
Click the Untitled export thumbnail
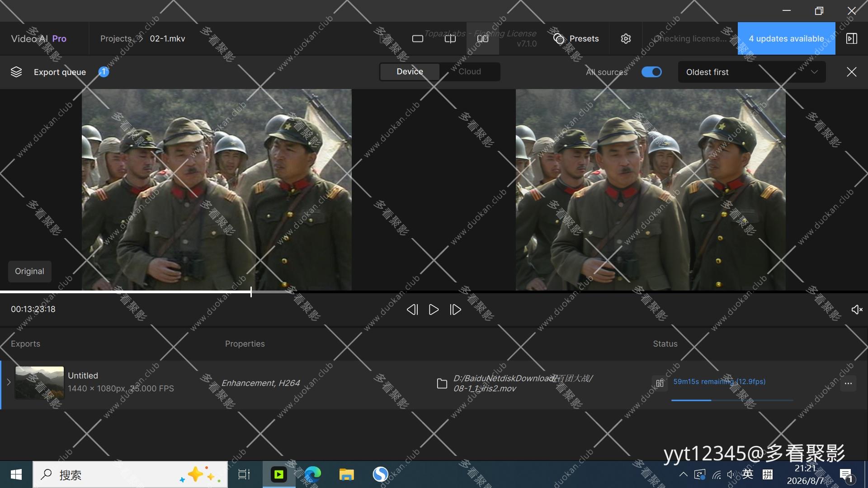click(x=40, y=383)
